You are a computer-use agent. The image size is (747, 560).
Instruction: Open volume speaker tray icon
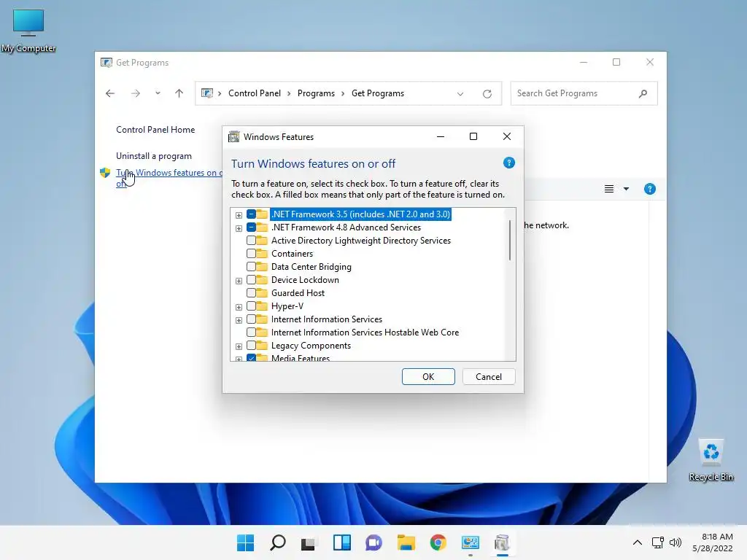[676, 542]
